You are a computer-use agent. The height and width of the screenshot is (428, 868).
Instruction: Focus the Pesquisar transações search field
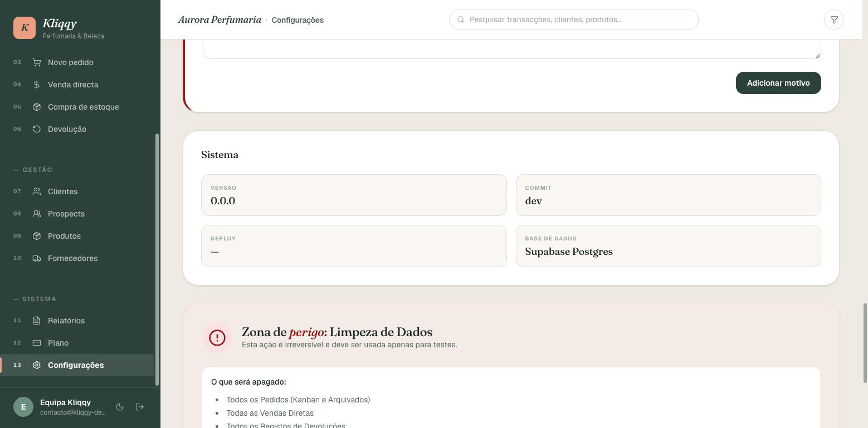click(574, 19)
